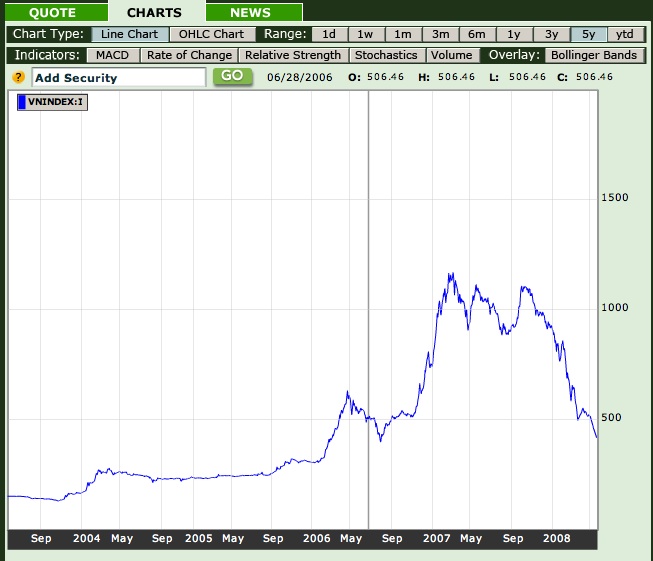Click the Add Security input field

pos(118,77)
